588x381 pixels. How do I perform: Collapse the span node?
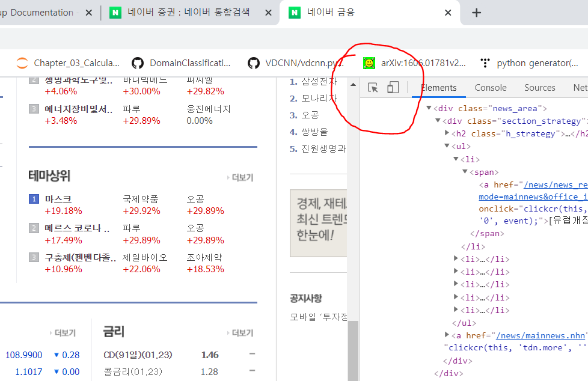(x=465, y=172)
